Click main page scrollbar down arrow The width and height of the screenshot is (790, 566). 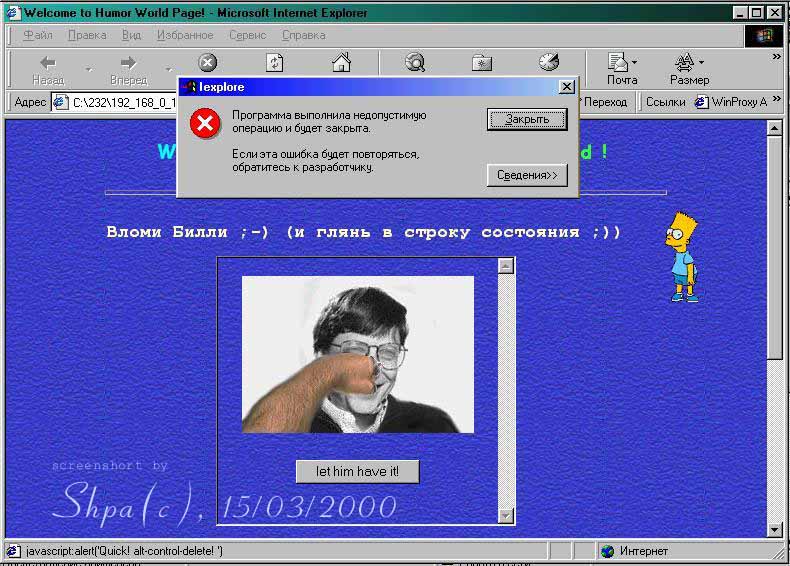point(774,529)
